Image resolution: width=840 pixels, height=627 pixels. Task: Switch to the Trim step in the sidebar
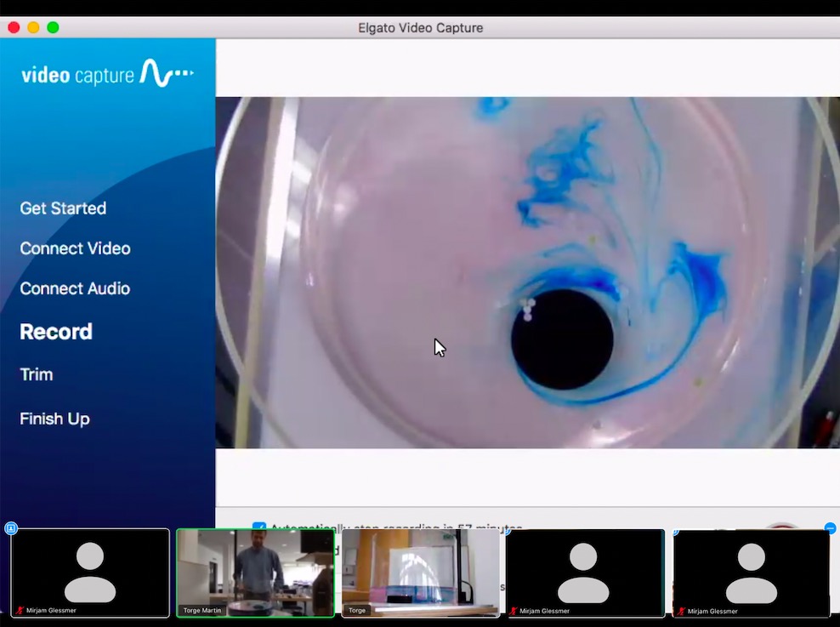coord(36,374)
